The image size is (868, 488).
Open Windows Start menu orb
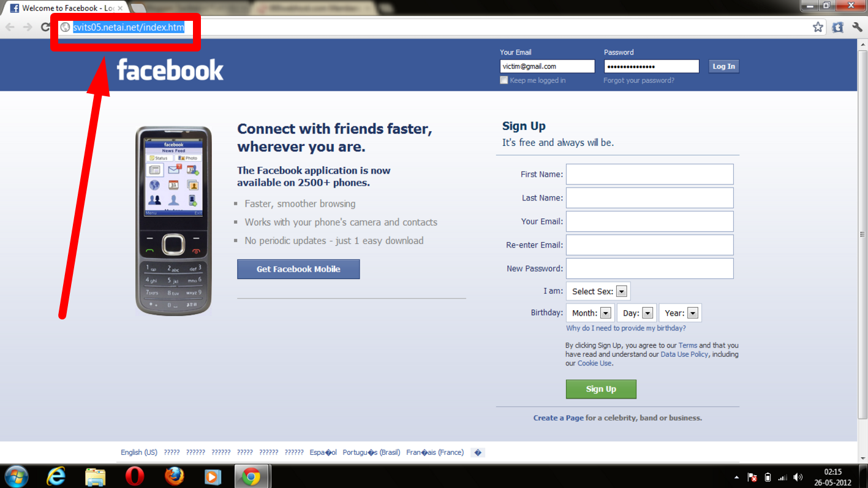pyautogui.click(x=16, y=476)
